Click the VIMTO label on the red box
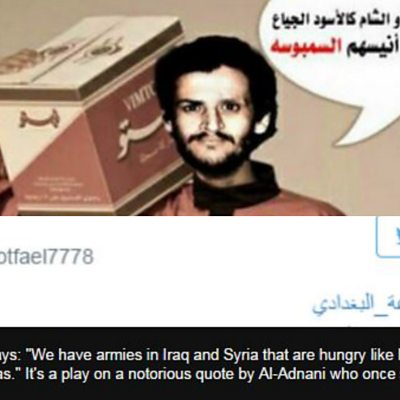400x400 pixels. 134,100
